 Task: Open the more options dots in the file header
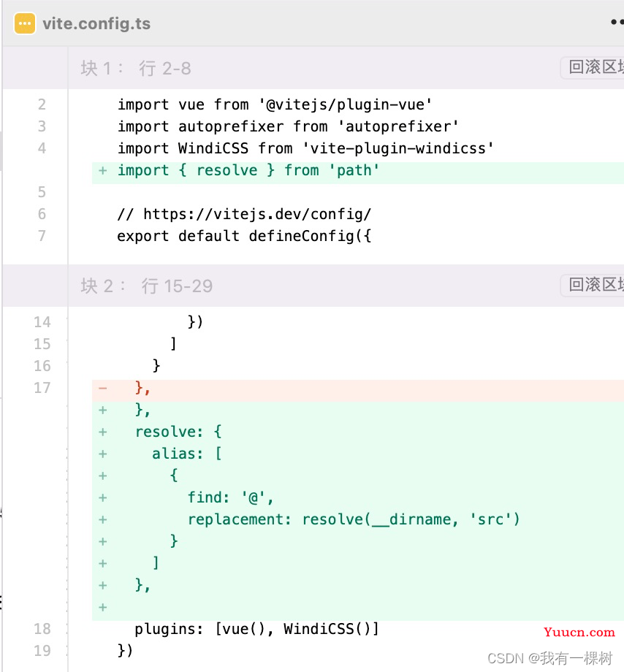point(617,22)
